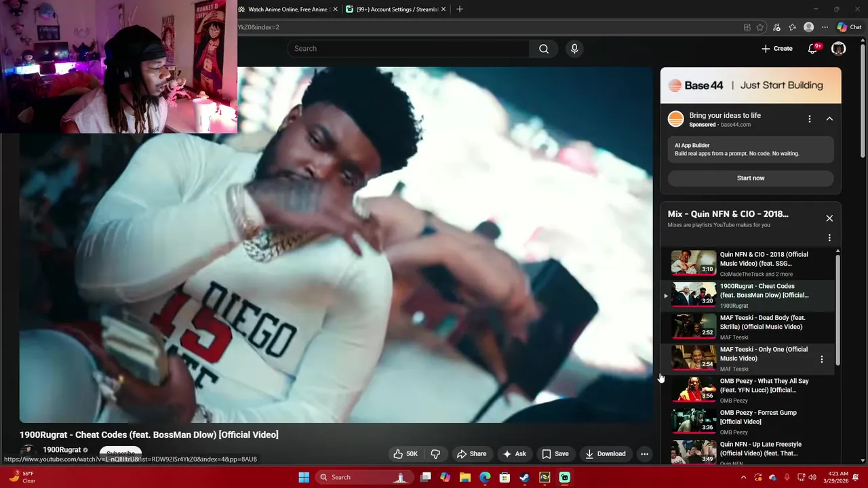Open Mix playlist three-dot options
868x488 pixels.
(829, 238)
